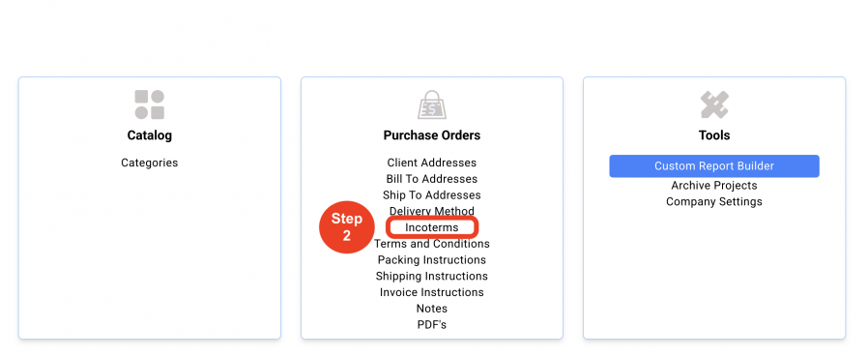Open the Notes link under Purchase Orders

tap(432, 309)
